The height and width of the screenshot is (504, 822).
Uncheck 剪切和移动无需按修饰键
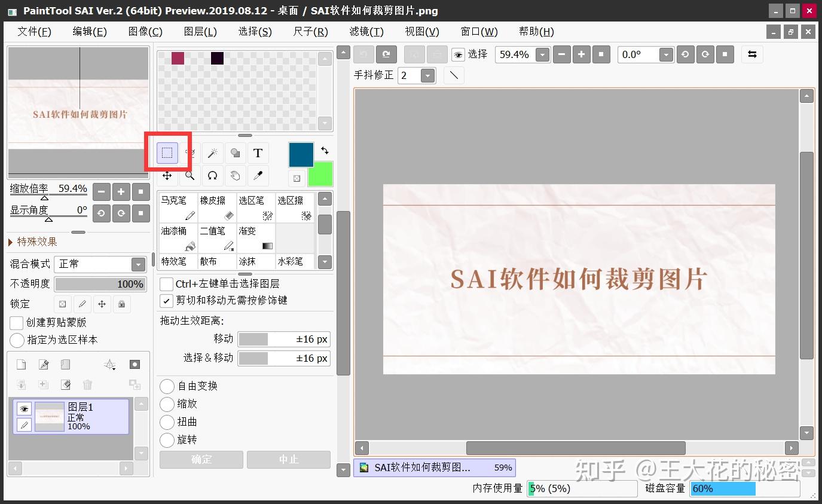(166, 301)
